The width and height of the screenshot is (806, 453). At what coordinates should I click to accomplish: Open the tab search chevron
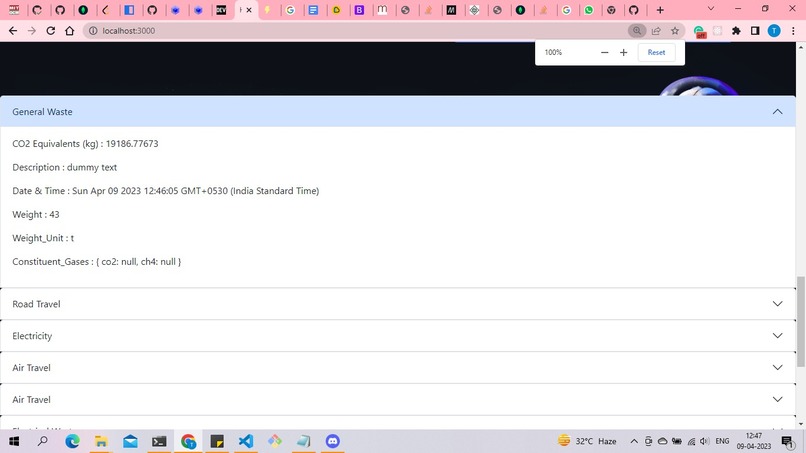[x=711, y=9]
